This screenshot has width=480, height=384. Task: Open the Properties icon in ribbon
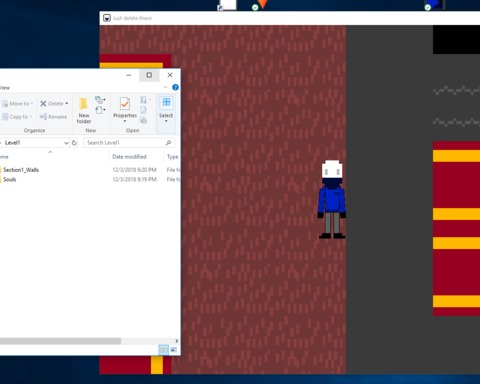[x=125, y=104]
